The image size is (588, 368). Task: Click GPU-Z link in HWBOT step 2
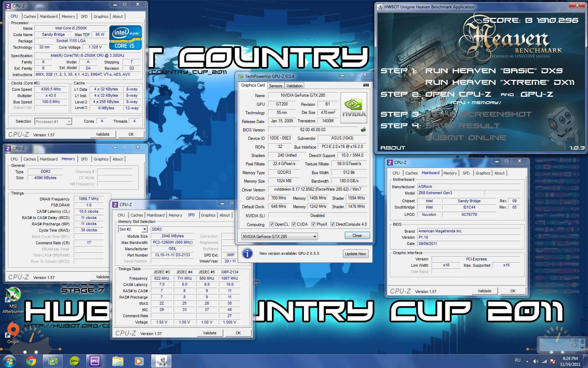tap(537, 94)
